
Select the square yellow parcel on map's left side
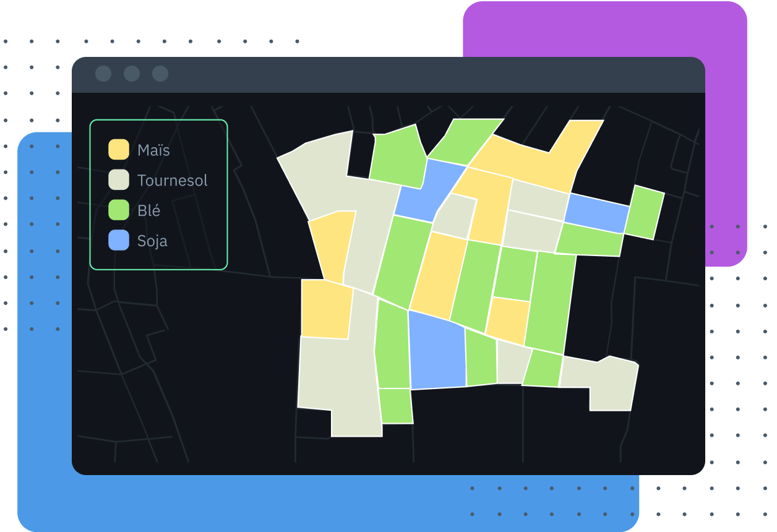click(326, 309)
